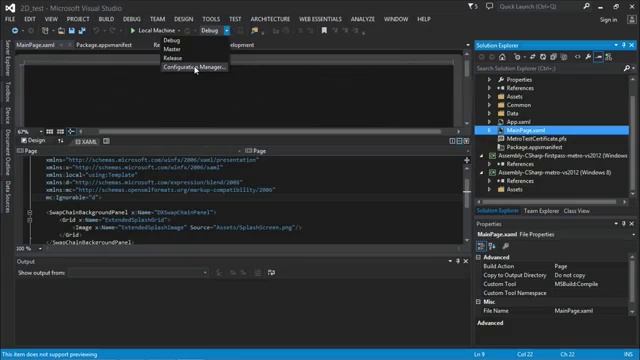The height and width of the screenshot is (360, 640).
Task: Click the Find in Files toolbar icon
Action: [255, 31]
